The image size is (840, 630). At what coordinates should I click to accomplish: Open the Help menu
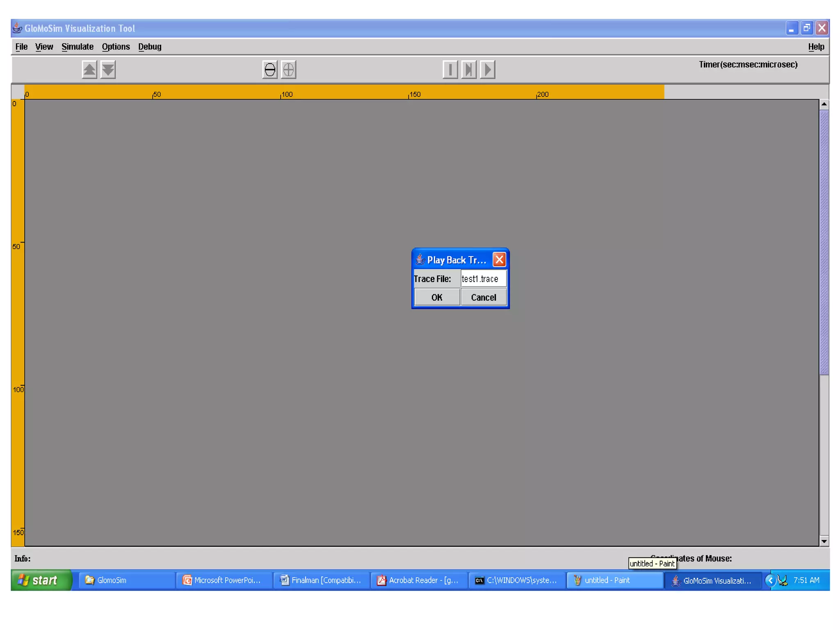coord(816,47)
